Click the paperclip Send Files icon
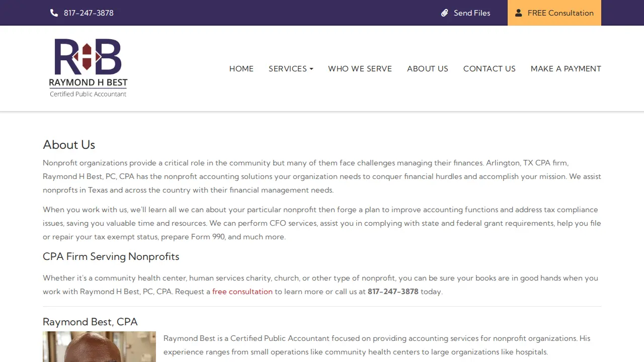Viewport: 644px width, 362px height. click(x=445, y=13)
